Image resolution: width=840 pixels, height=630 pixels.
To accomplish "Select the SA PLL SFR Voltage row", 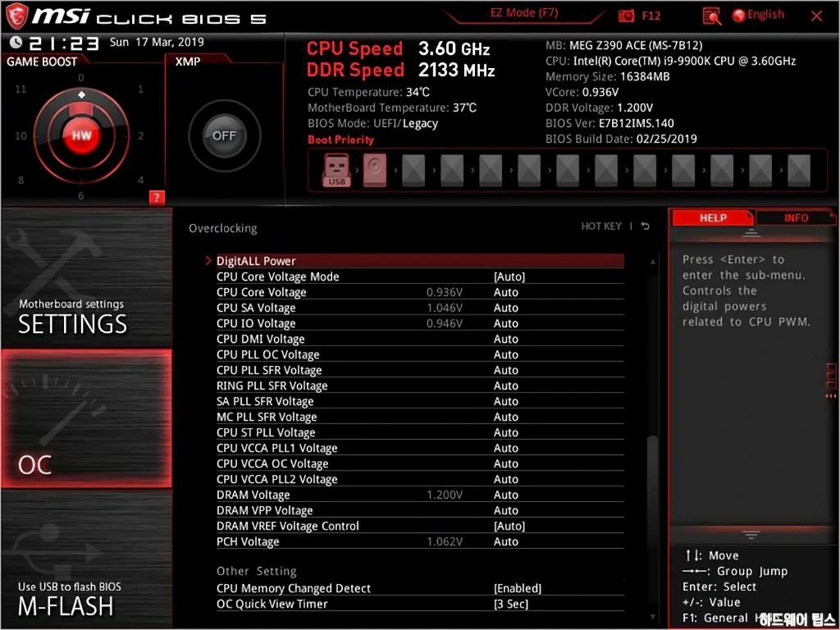I will 420,401.
